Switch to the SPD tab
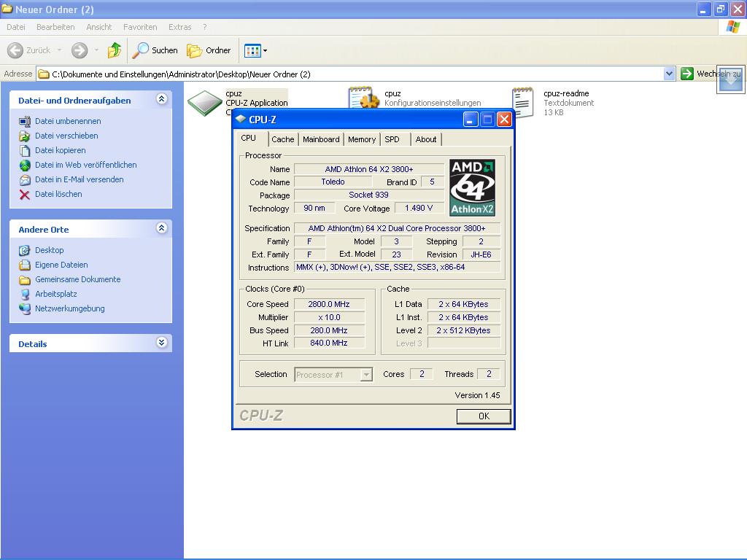The width and height of the screenshot is (747, 560). coord(392,139)
